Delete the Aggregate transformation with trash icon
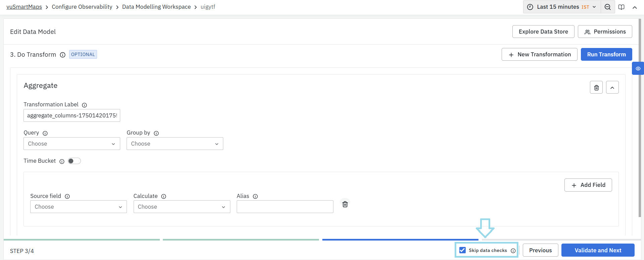Viewport: 644px width, 260px height. tap(596, 88)
